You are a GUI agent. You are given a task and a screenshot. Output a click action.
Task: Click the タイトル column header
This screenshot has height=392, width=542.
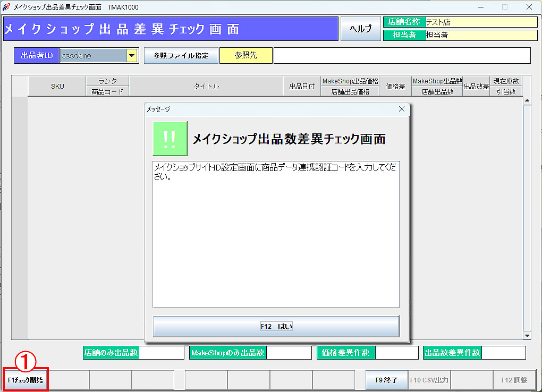point(206,86)
